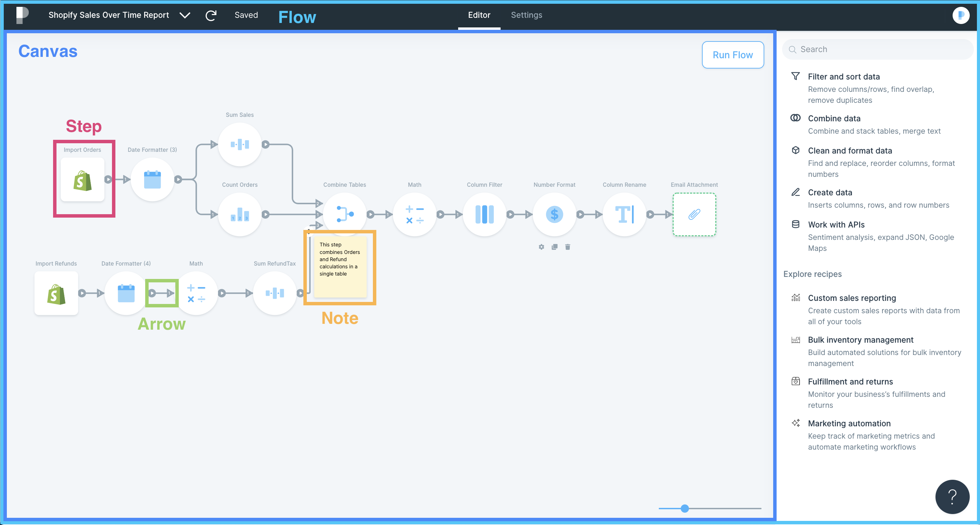Viewport: 980px width, 525px height.
Task: Open the flow name dropdown chevron
Action: 185,15
